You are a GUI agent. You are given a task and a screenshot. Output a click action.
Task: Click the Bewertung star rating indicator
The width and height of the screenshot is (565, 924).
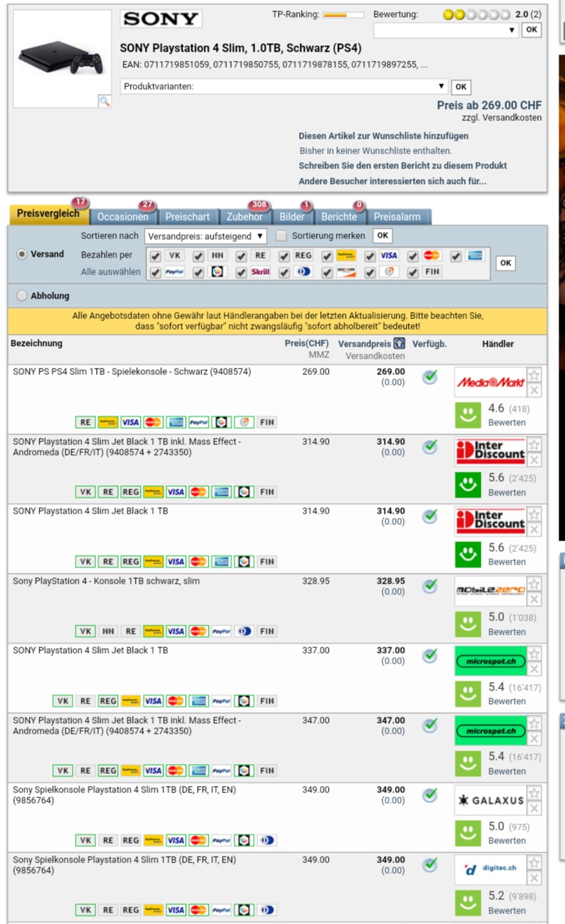tap(476, 14)
